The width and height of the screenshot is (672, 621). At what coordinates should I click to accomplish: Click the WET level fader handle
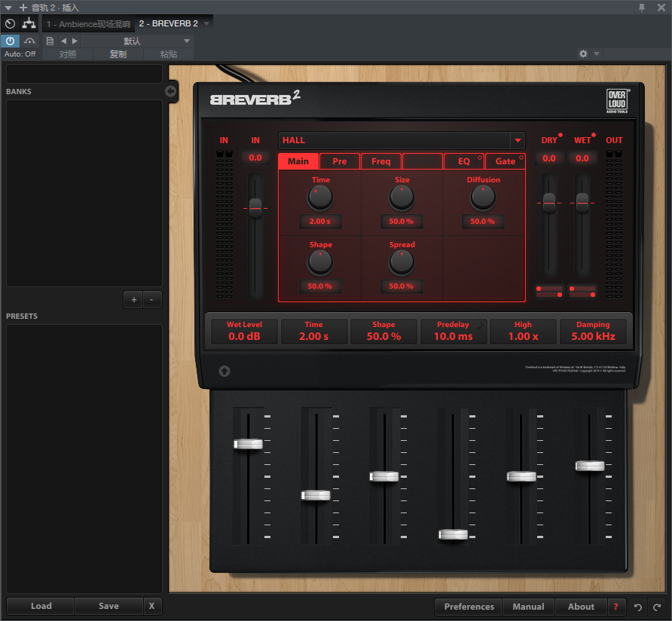point(582,203)
